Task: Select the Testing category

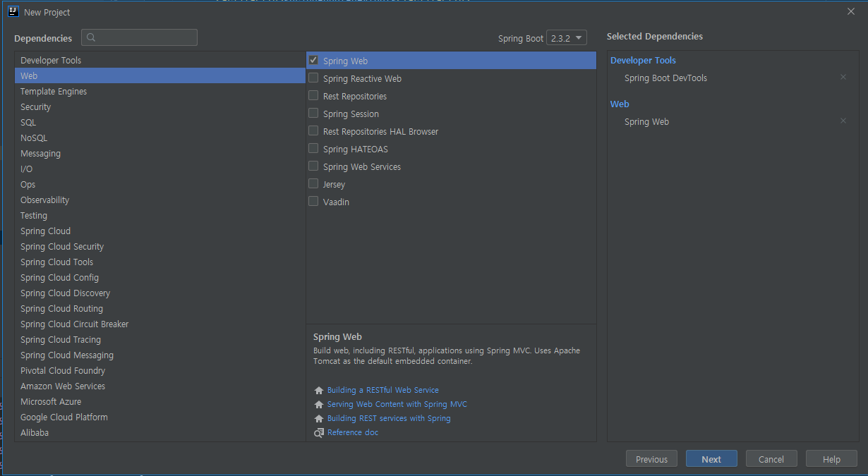Action: (x=159, y=215)
